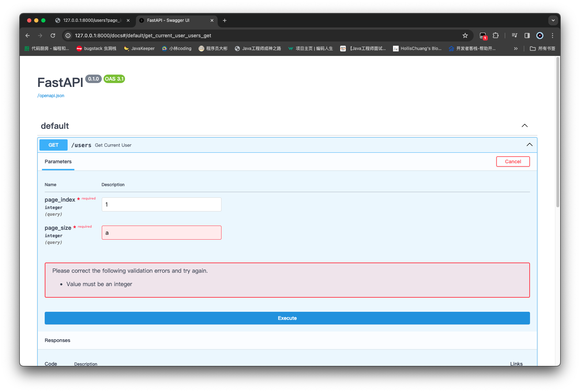Click the FastAPI page title

[x=60, y=82]
